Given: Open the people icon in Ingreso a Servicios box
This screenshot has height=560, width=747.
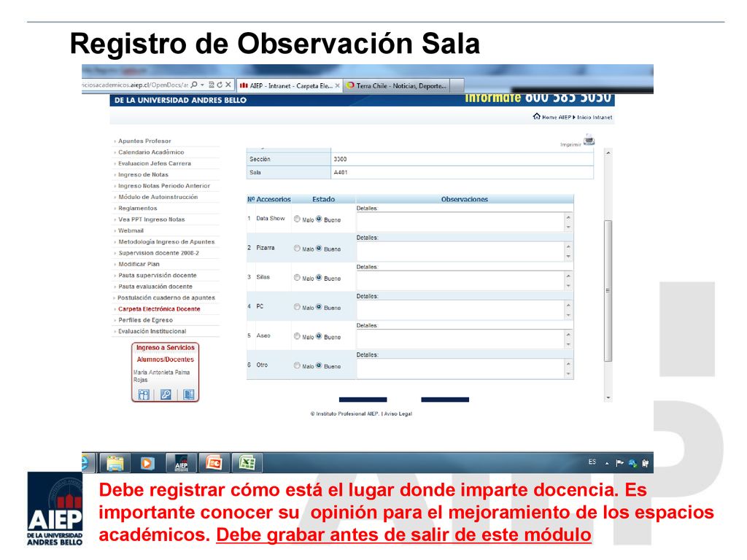Looking at the screenshot, I should tap(144, 394).
